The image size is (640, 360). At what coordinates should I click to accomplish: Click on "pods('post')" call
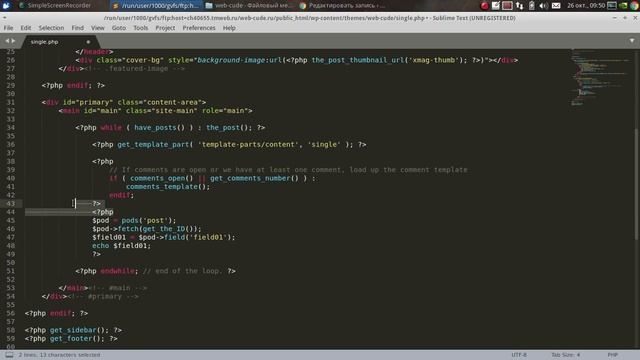click(x=147, y=220)
